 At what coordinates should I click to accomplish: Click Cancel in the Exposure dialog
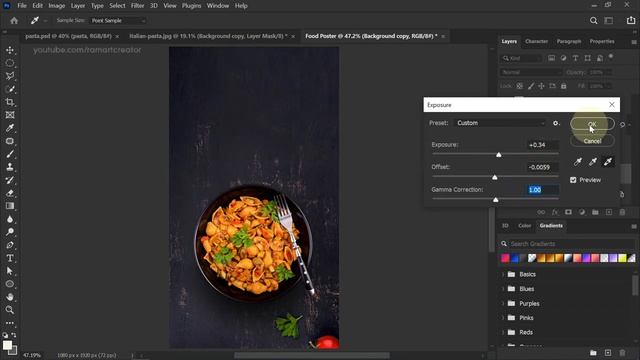pos(592,141)
